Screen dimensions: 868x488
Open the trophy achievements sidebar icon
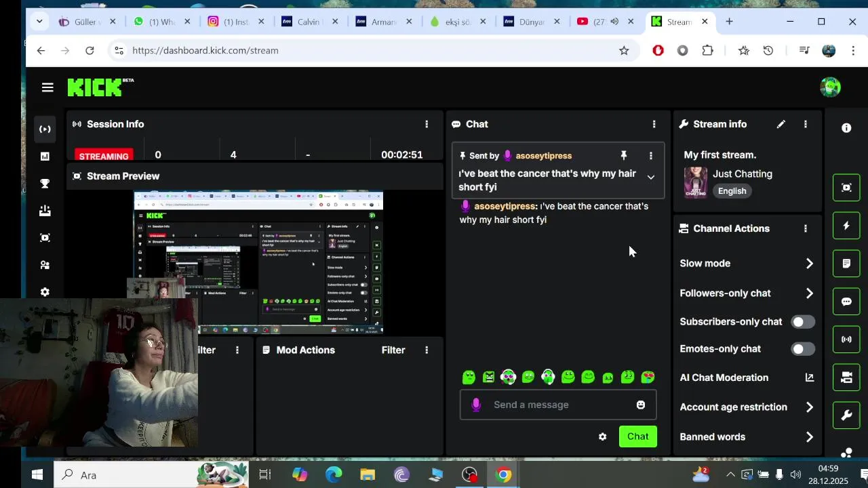[45, 183]
